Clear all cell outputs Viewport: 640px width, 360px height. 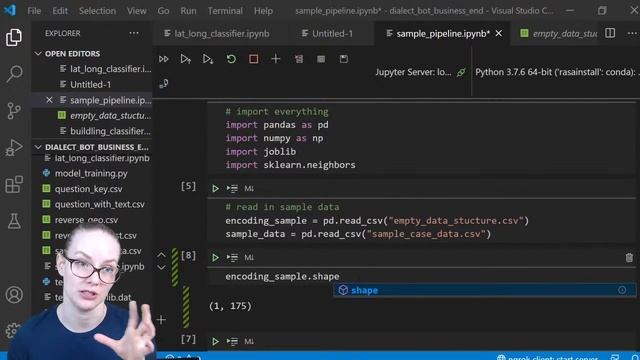pyautogui.click(x=299, y=59)
